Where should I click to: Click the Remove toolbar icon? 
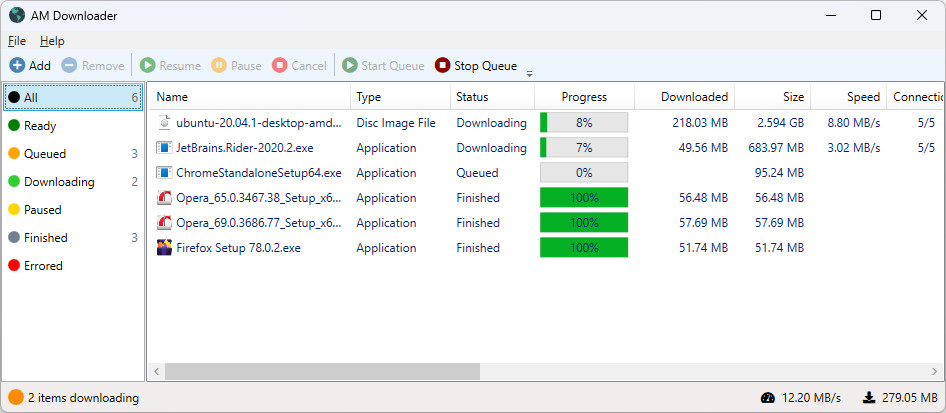[69, 65]
